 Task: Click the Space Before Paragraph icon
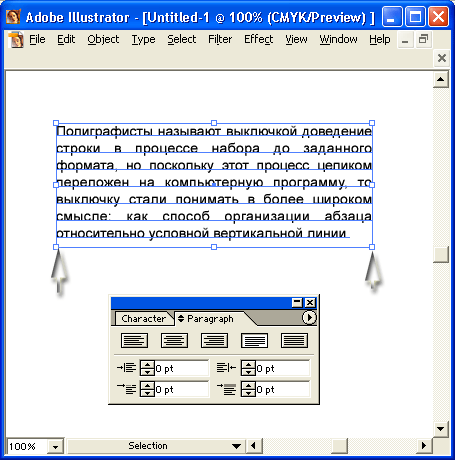pos(226,389)
